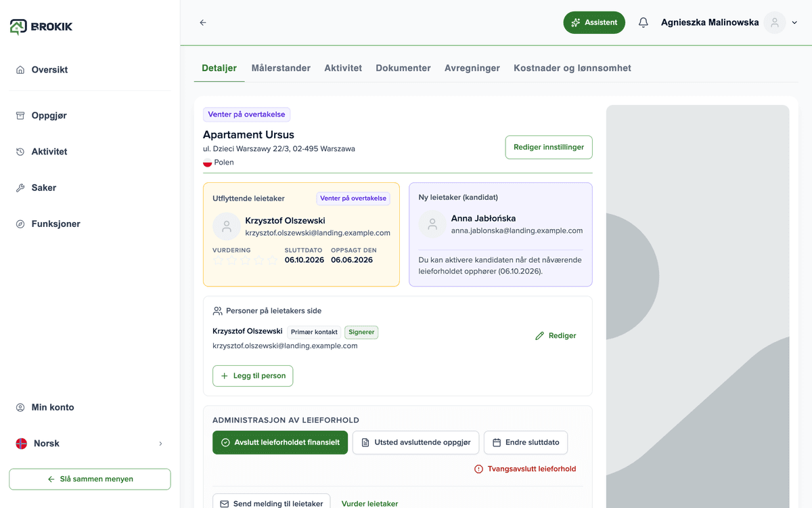This screenshot has width=812, height=508.
Task: Click Legg til person button
Action: pyautogui.click(x=253, y=376)
